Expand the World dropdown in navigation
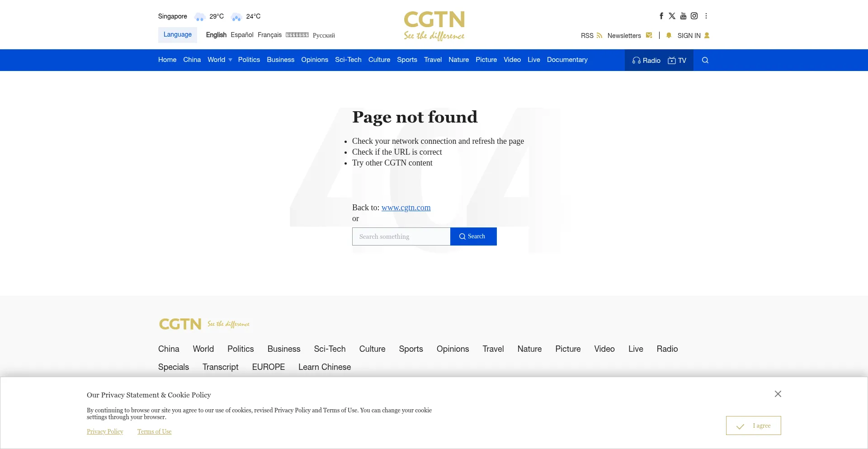 click(220, 60)
